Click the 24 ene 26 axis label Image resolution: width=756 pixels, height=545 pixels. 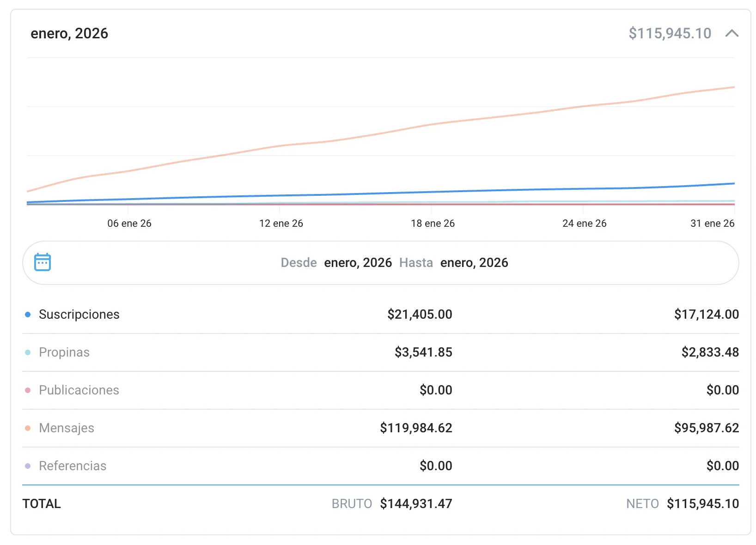[585, 224]
